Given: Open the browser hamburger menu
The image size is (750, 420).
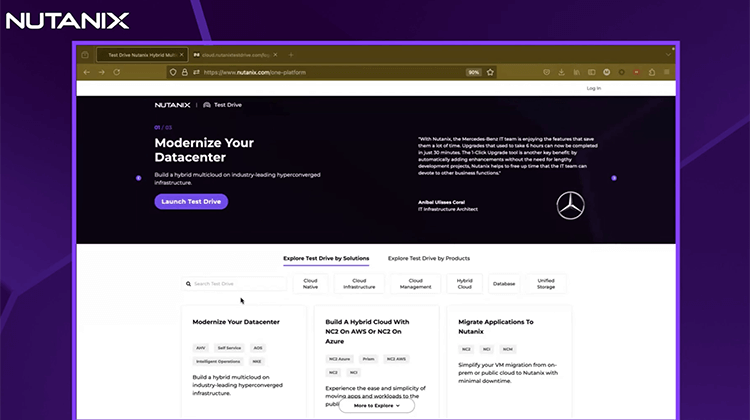Looking at the screenshot, I should pyautogui.click(x=666, y=72).
